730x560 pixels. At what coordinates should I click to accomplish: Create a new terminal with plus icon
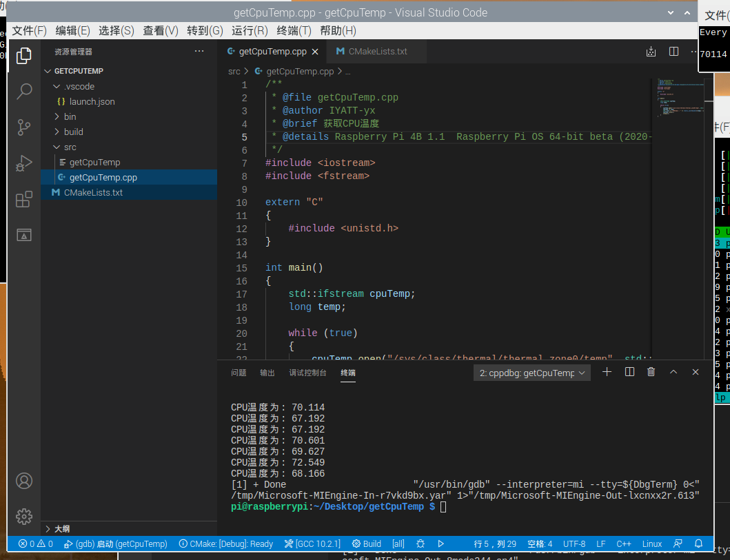pos(607,372)
